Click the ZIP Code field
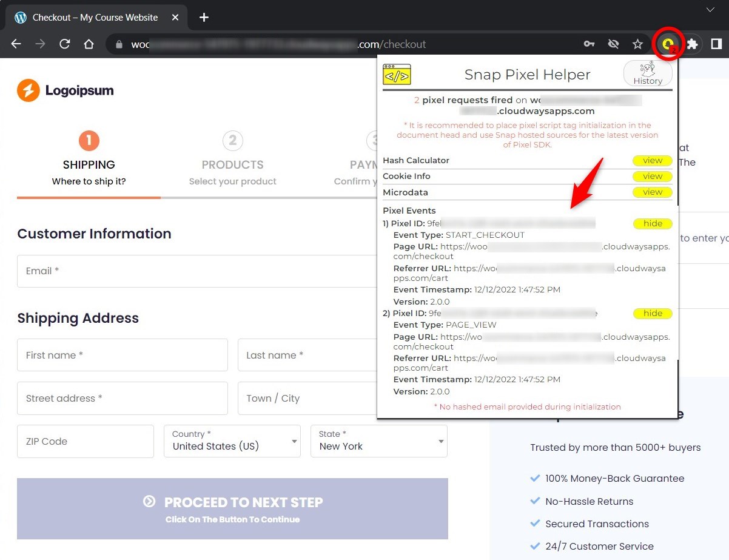This screenshot has width=729, height=560. pyautogui.click(x=86, y=441)
